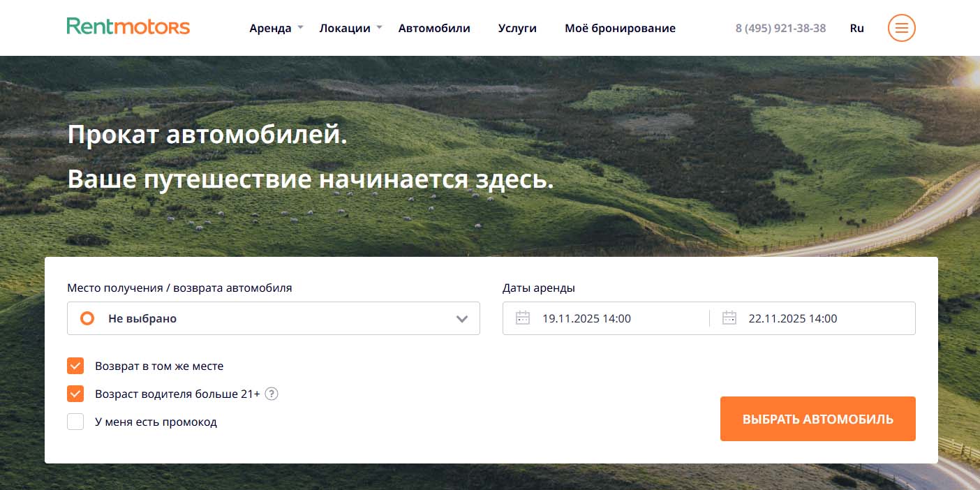Click the pickup date 19.11.2025 14:00 field

pos(586,318)
